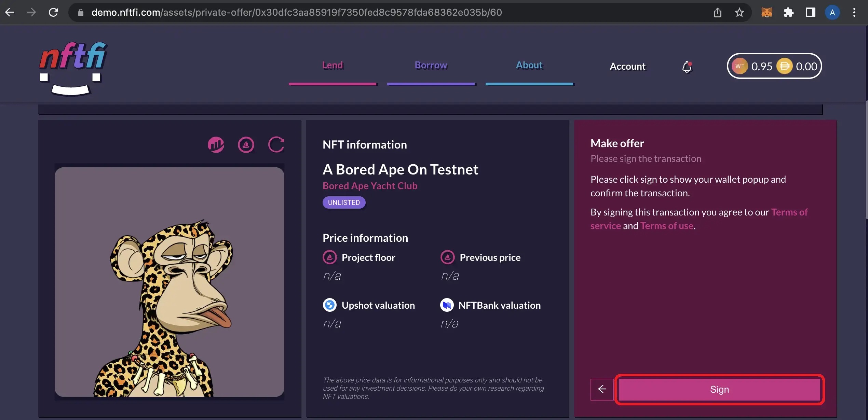Click the back arrow button

602,389
